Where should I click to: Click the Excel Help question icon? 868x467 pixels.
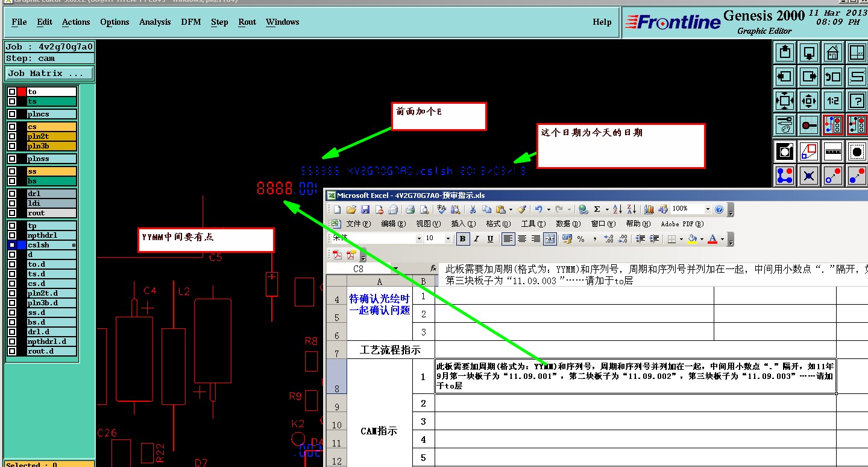pos(719,209)
